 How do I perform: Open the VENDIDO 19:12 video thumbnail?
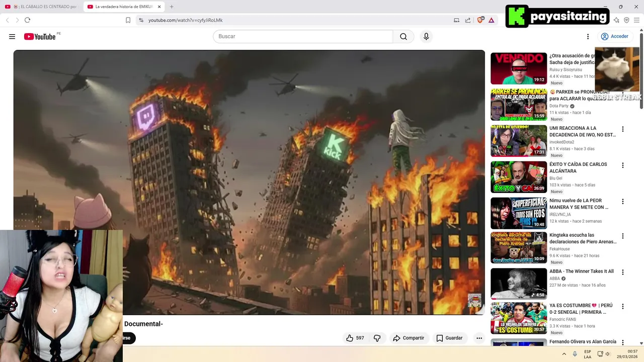pos(519,68)
